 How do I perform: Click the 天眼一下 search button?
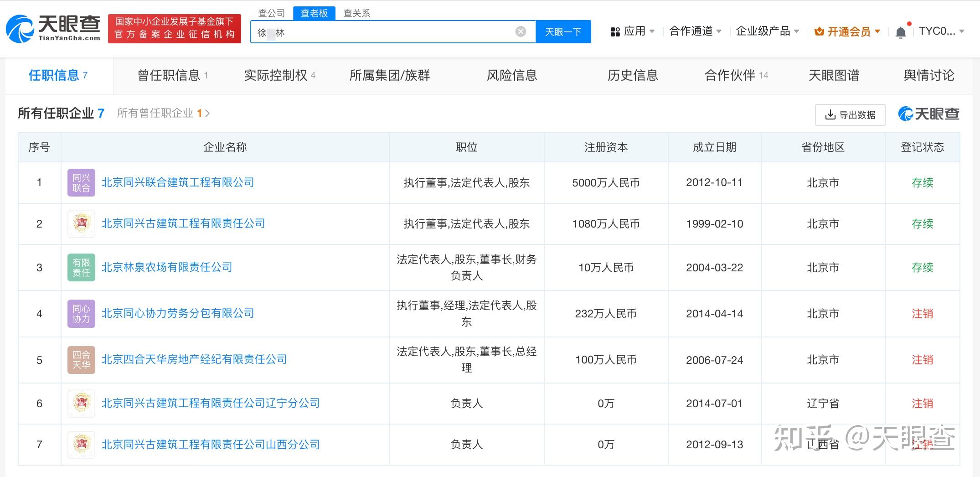563,32
